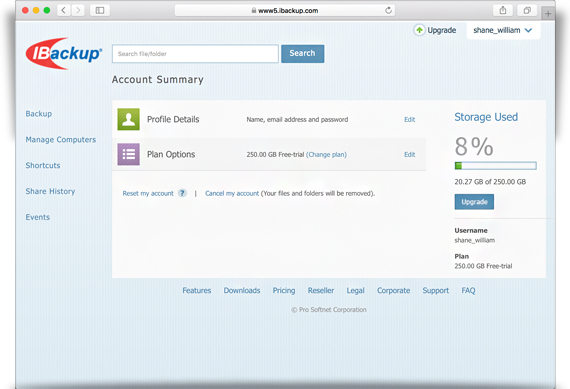
Task: Click the Plan Options list icon
Action: point(128,154)
